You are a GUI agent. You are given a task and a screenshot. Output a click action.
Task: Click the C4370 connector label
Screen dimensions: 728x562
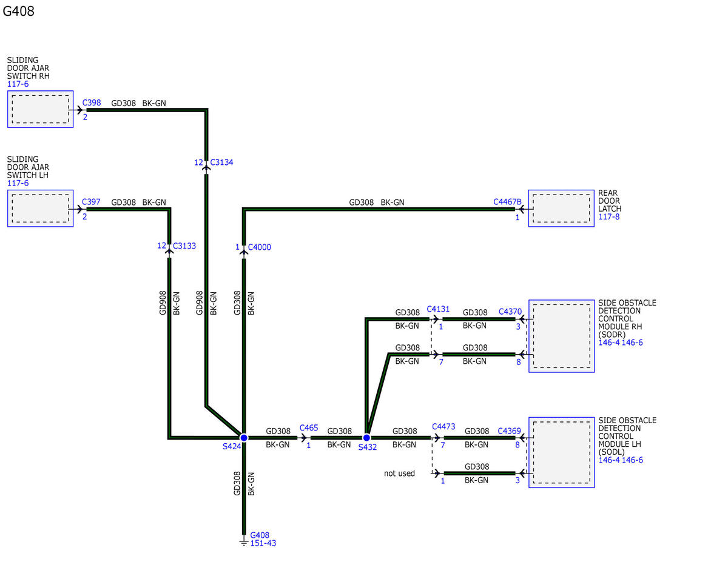510,312
